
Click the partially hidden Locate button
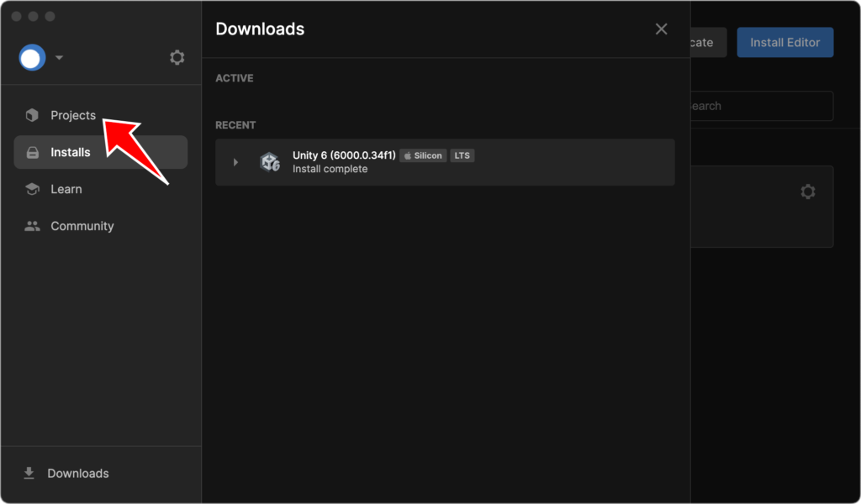click(708, 42)
